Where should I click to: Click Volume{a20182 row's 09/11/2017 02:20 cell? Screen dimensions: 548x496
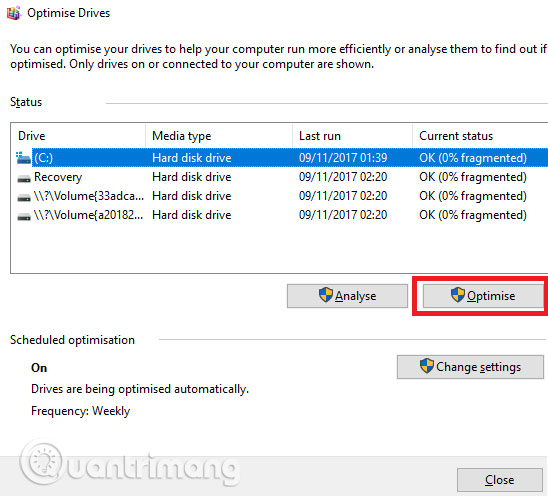[343, 215]
